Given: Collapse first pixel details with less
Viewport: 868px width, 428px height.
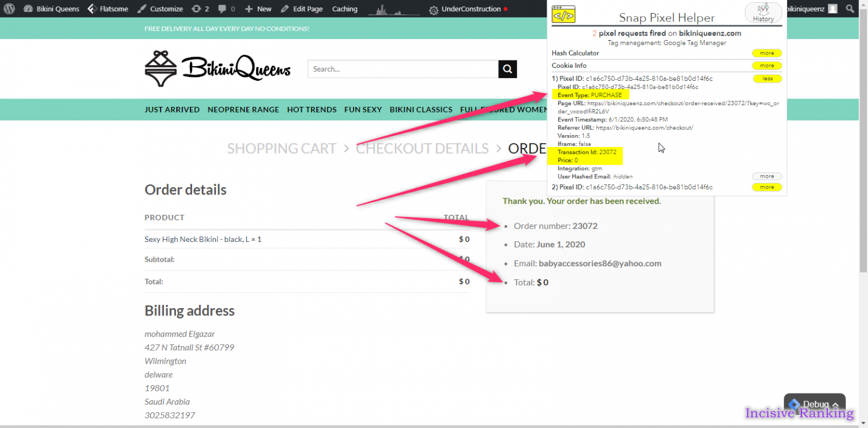Looking at the screenshot, I should click(x=767, y=79).
